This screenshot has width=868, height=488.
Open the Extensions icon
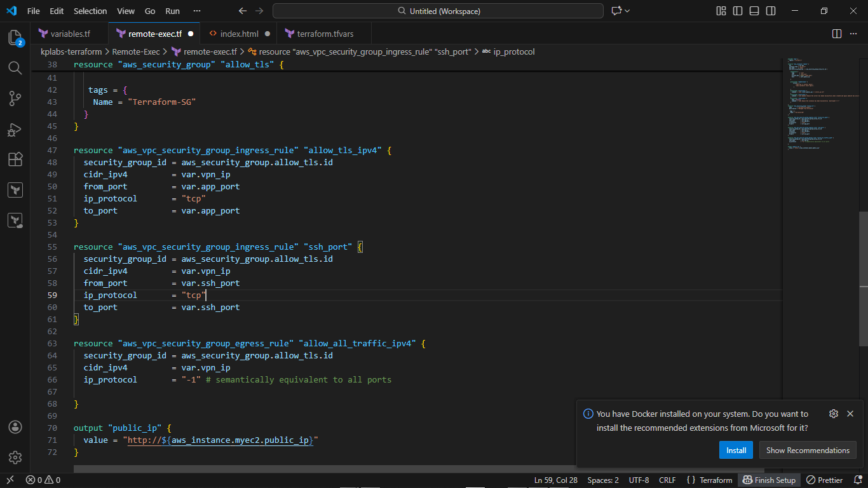(x=15, y=159)
